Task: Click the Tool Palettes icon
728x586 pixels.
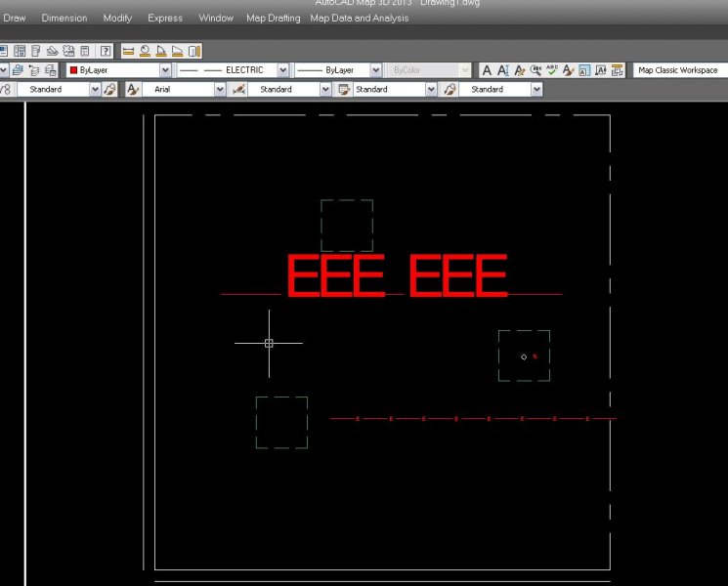Action: (20, 51)
